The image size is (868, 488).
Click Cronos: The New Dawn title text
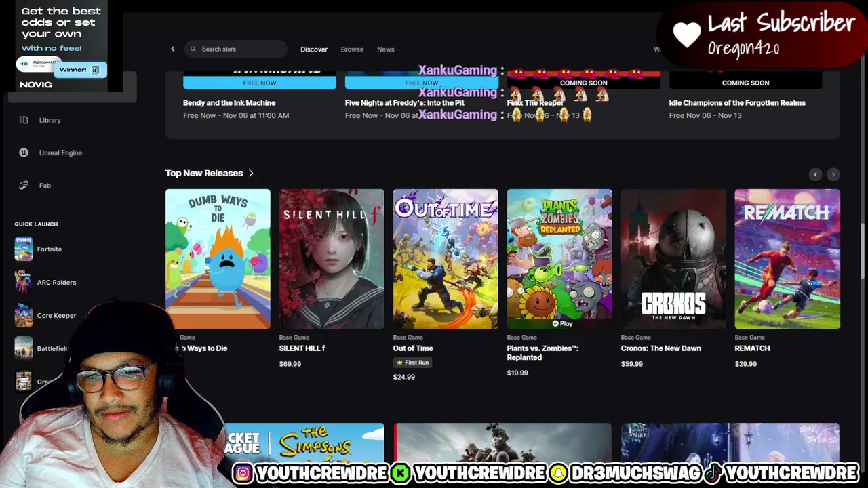pyautogui.click(x=661, y=348)
